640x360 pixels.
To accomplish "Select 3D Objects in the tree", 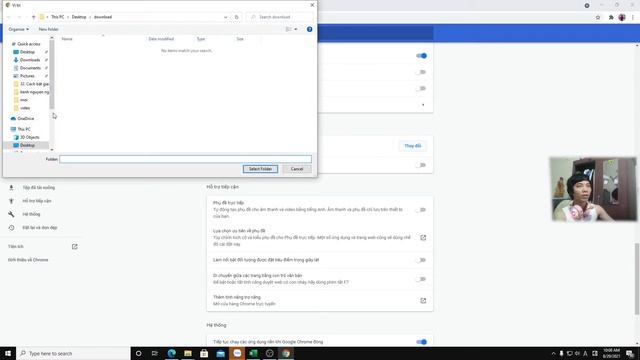I will point(29,137).
